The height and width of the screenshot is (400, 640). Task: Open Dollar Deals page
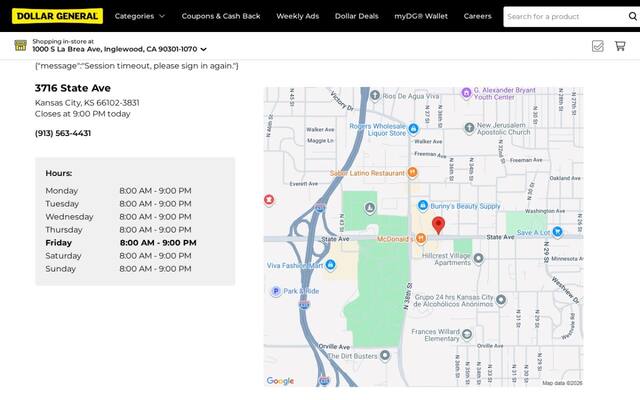(x=357, y=16)
